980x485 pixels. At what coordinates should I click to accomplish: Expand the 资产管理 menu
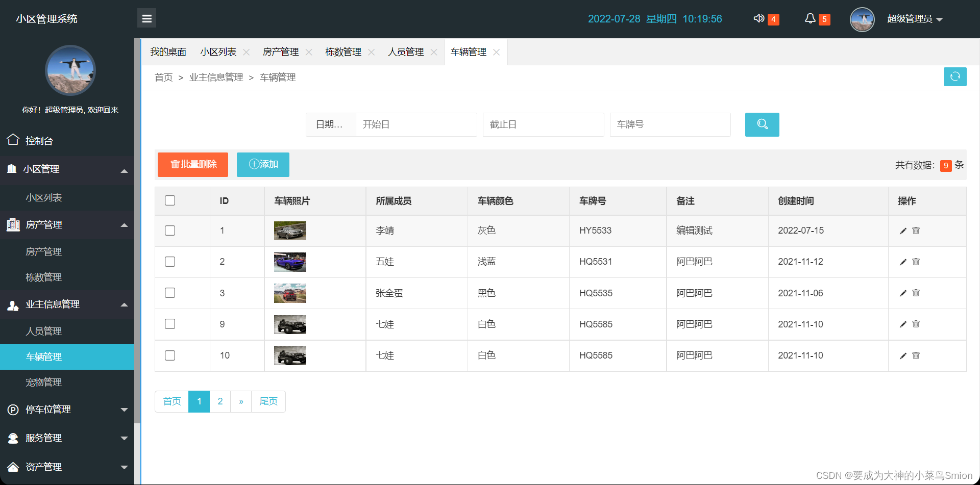point(67,467)
